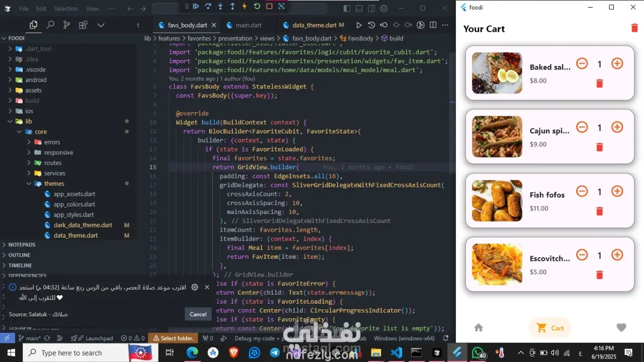The height and width of the screenshot is (362, 644).
Task: Click FavsBody breadcrumb item
Action: coord(356,38)
